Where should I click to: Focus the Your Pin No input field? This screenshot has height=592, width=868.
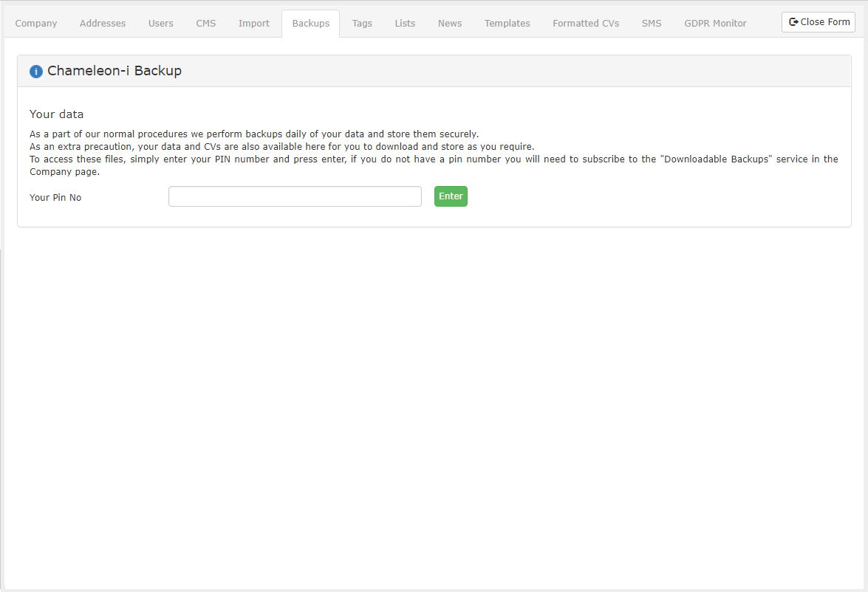(x=295, y=196)
